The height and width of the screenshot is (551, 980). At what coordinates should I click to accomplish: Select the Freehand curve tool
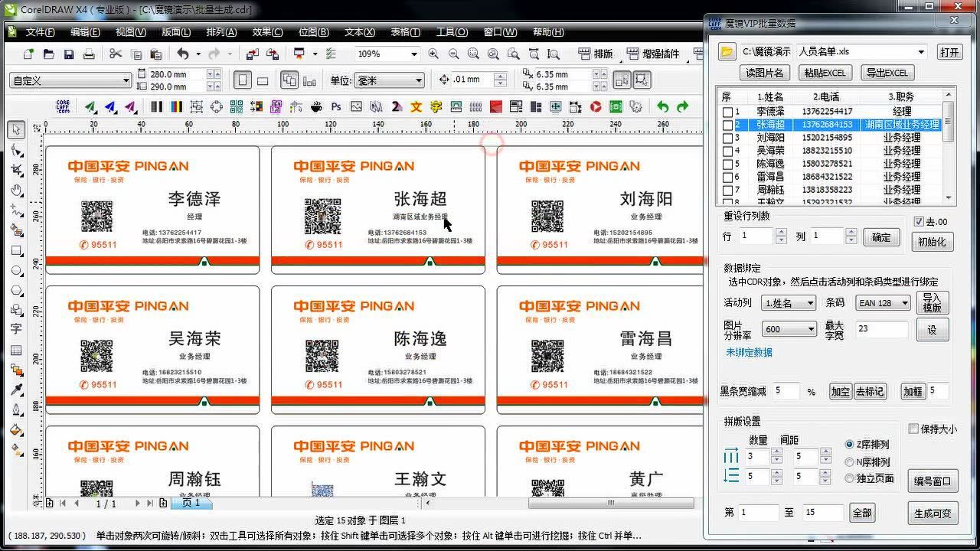(16, 210)
